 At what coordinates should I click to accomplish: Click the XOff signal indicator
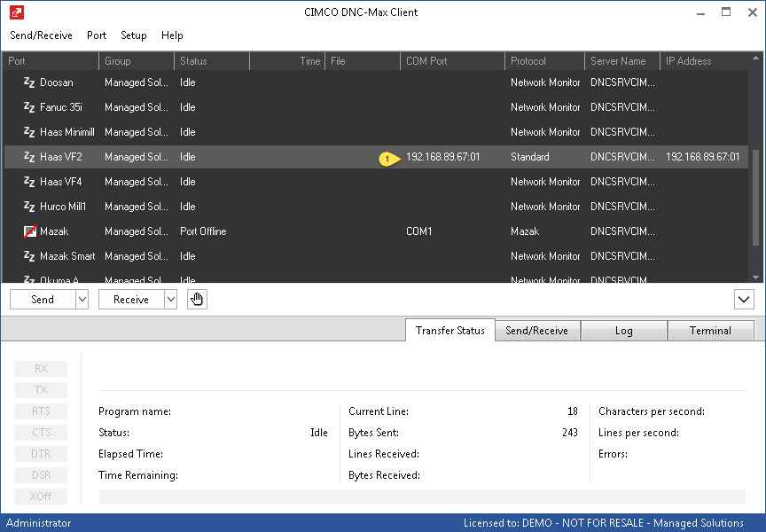pyautogui.click(x=41, y=497)
